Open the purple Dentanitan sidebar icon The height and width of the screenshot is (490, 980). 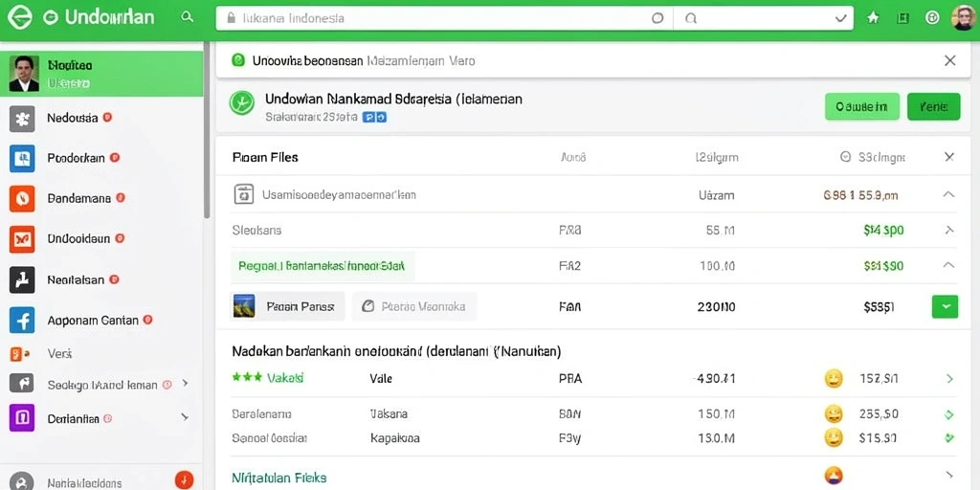tap(22, 418)
